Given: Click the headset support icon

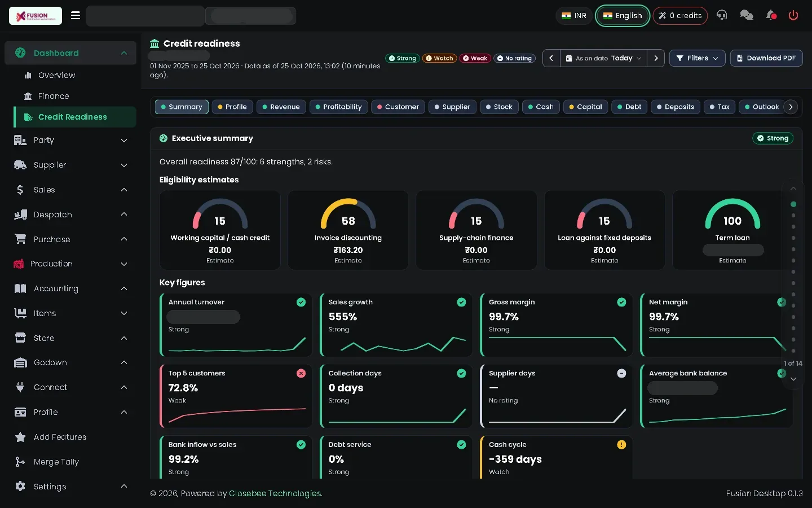Looking at the screenshot, I should point(722,15).
